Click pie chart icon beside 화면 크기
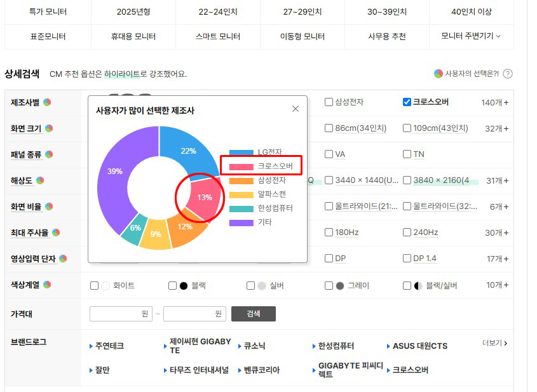537x392 pixels. (x=50, y=128)
